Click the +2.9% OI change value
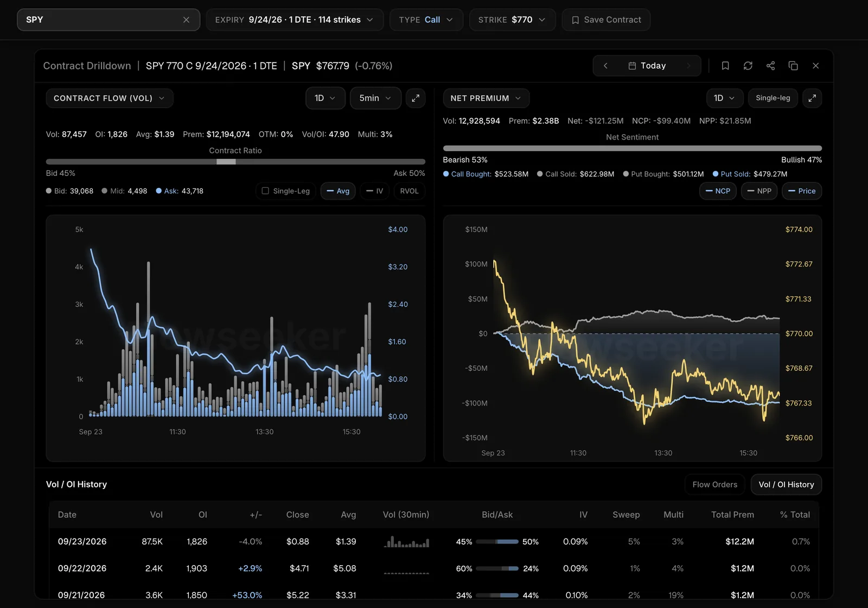This screenshot has width=868, height=608. (250, 568)
